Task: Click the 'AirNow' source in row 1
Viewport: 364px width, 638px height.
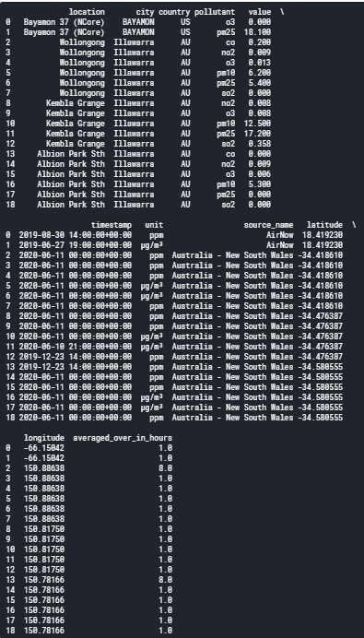Action: click(x=280, y=245)
